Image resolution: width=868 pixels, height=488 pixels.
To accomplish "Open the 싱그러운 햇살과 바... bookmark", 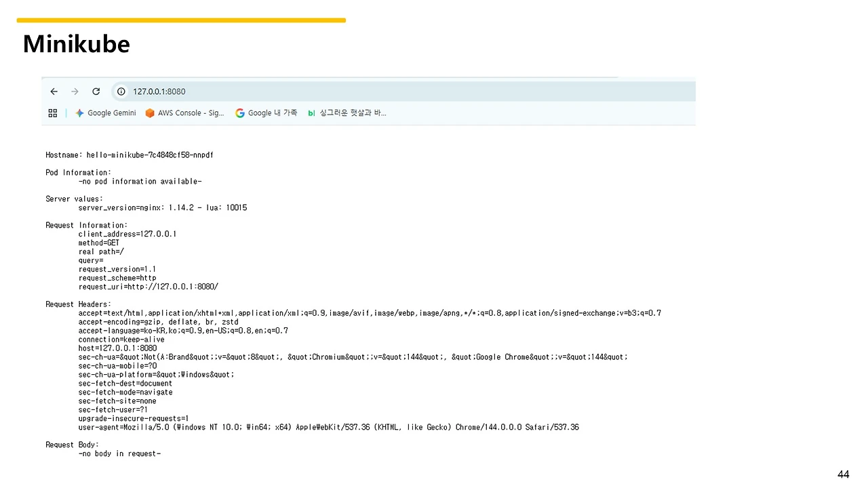I will click(347, 113).
